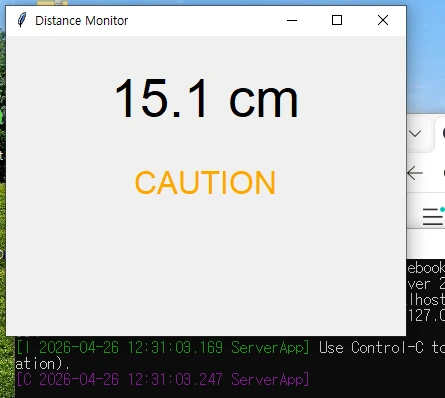Click the magenta ServerApp 12:31:03.247 log line in the terminal
The width and height of the screenshot is (445, 398).
(x=163, y=379)
